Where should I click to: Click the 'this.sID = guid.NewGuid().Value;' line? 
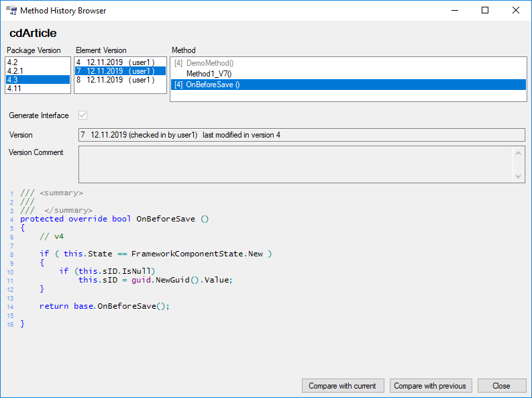click(x=156, y=280)
